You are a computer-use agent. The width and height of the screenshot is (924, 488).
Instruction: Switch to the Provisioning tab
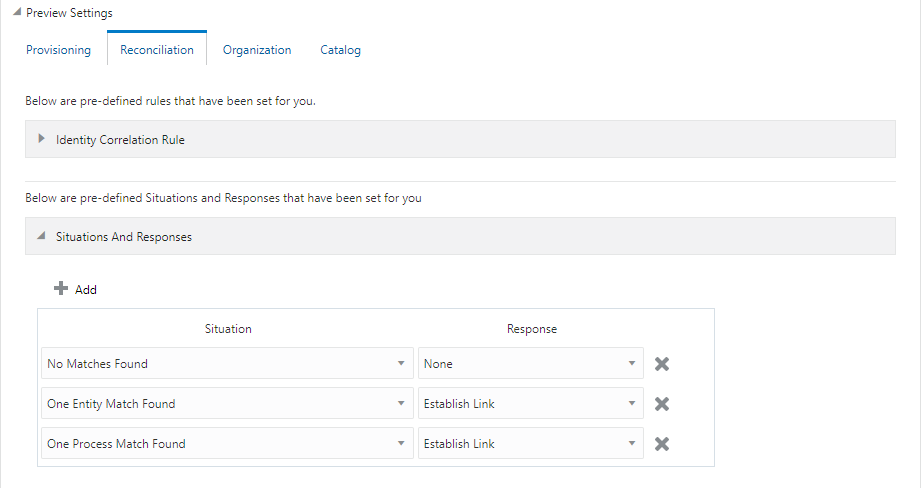pos(58,50)
